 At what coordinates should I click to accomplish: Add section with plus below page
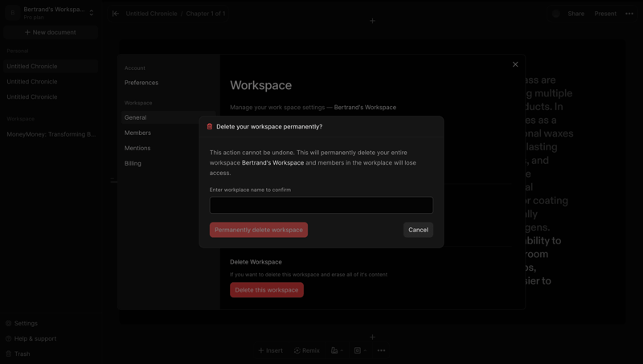[x=372, y=337]
